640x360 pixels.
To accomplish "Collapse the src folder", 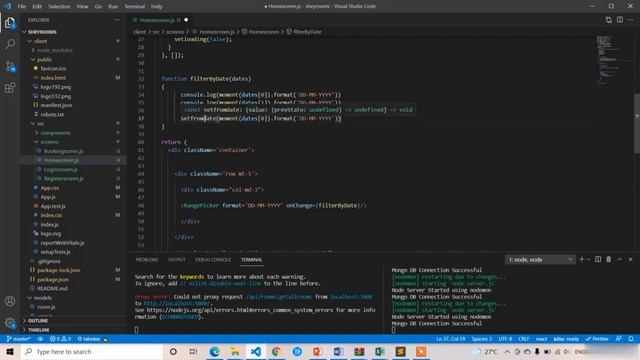I will (x=40, y=124).
